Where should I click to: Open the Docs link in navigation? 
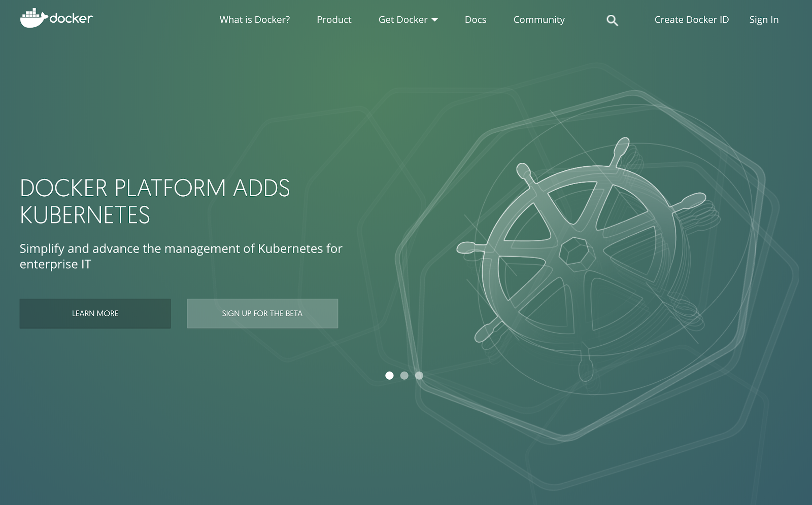tap(476, 20)
